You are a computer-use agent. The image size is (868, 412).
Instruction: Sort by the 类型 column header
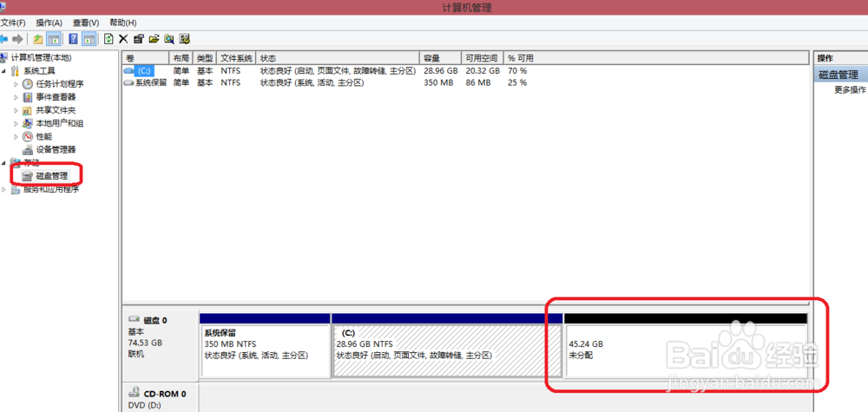pyautogui.click(x=205, y=58)
